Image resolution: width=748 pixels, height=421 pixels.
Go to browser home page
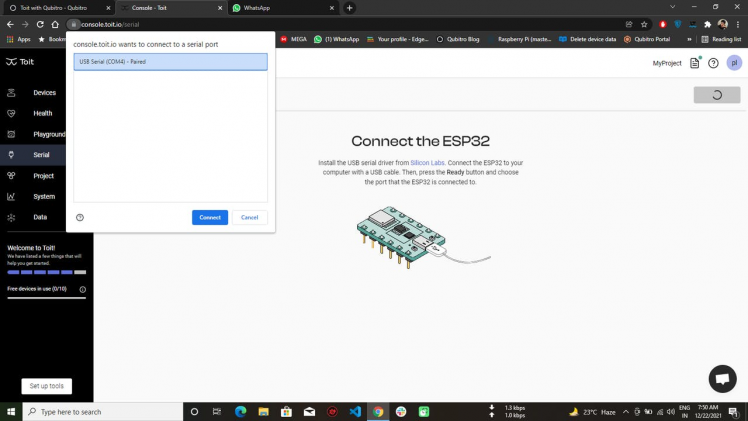55,24
